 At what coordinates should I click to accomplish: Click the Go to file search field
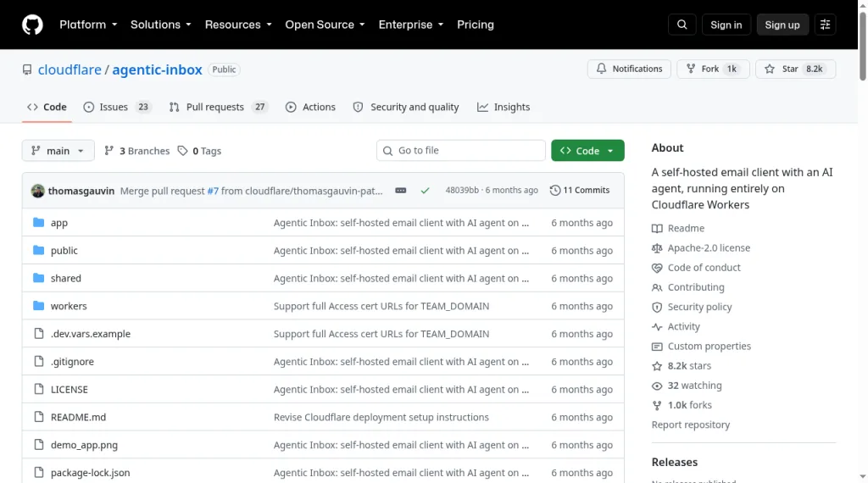[460, 151]
